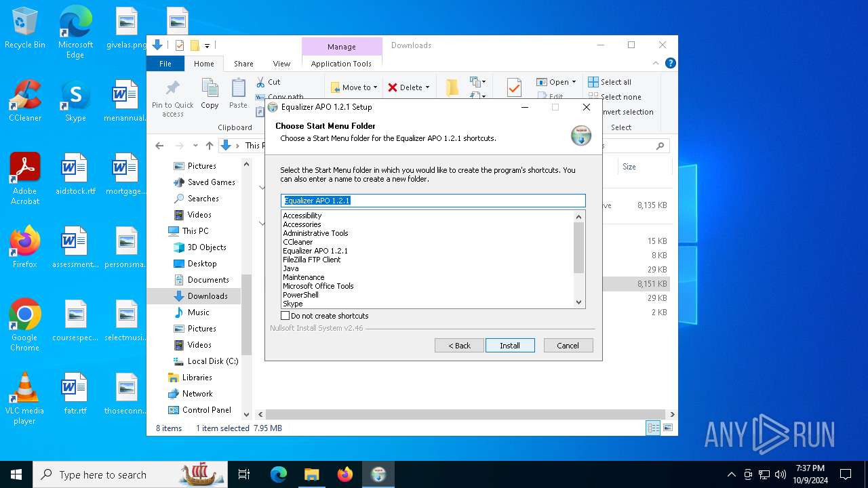The image size is (868, 488).
Task: Click Manage contextual tab
Action: click(341, 47)
